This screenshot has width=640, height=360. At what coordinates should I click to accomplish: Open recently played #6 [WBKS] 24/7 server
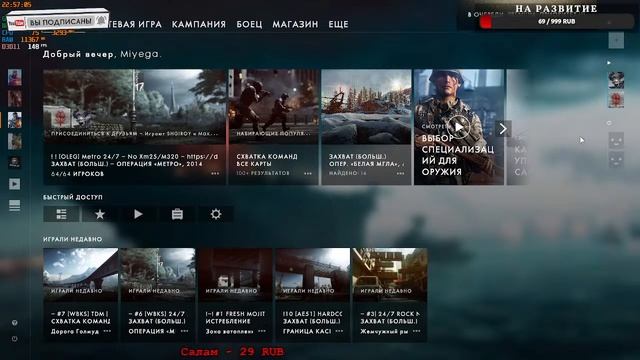(158, 295)
